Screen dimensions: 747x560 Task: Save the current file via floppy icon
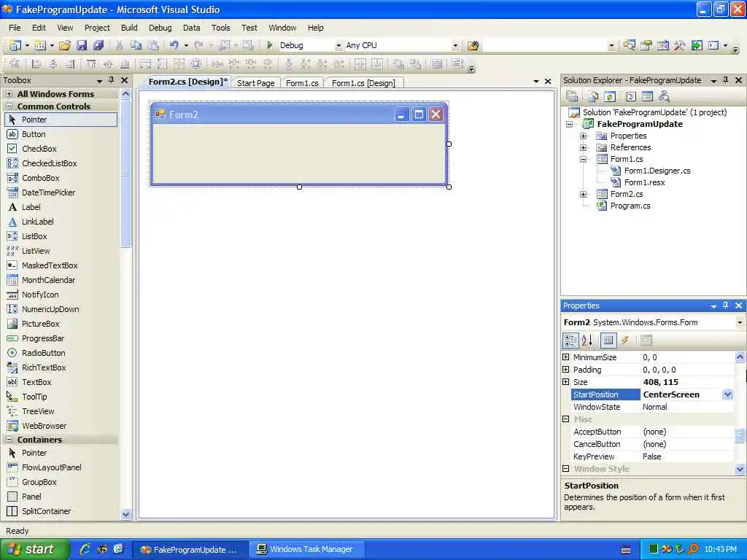(82, 45)
